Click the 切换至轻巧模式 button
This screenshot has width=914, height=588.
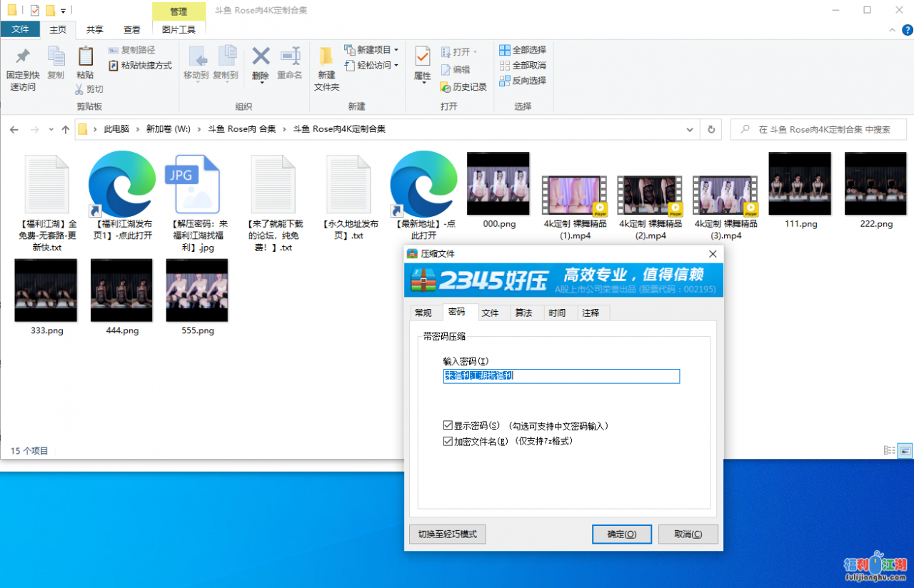click(x=447, y=534)
